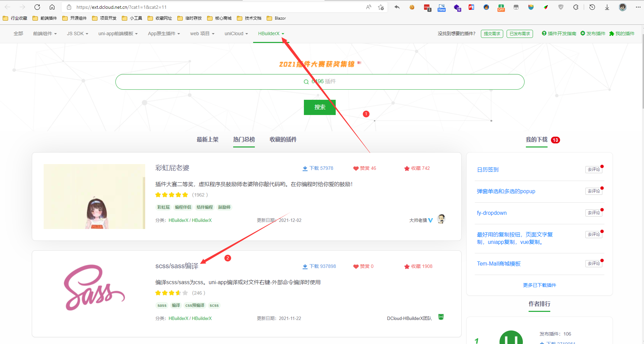Open the 彩虹屁老婆 thumbnail image
Viewport: 644px width, 344px height.
[x=94, y=197]
